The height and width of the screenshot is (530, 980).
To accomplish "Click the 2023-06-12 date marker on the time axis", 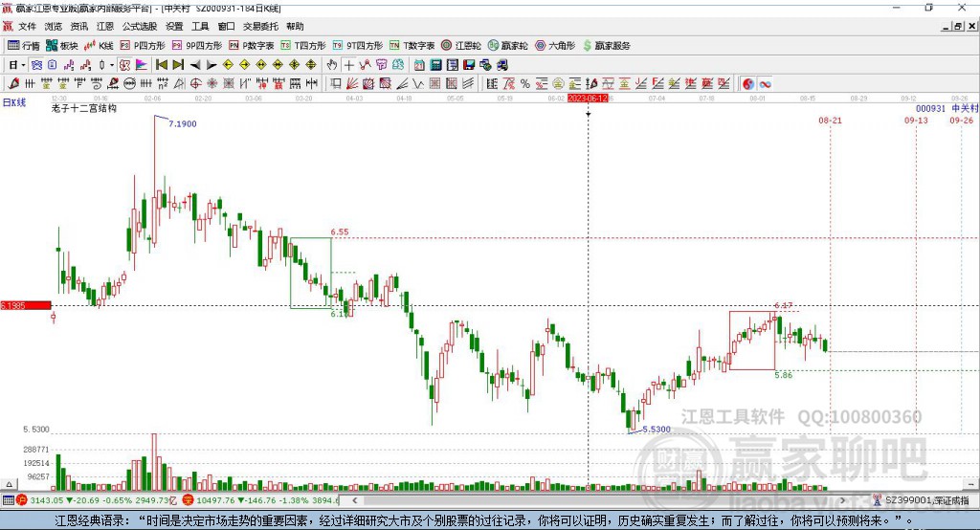I will [588, 99].
